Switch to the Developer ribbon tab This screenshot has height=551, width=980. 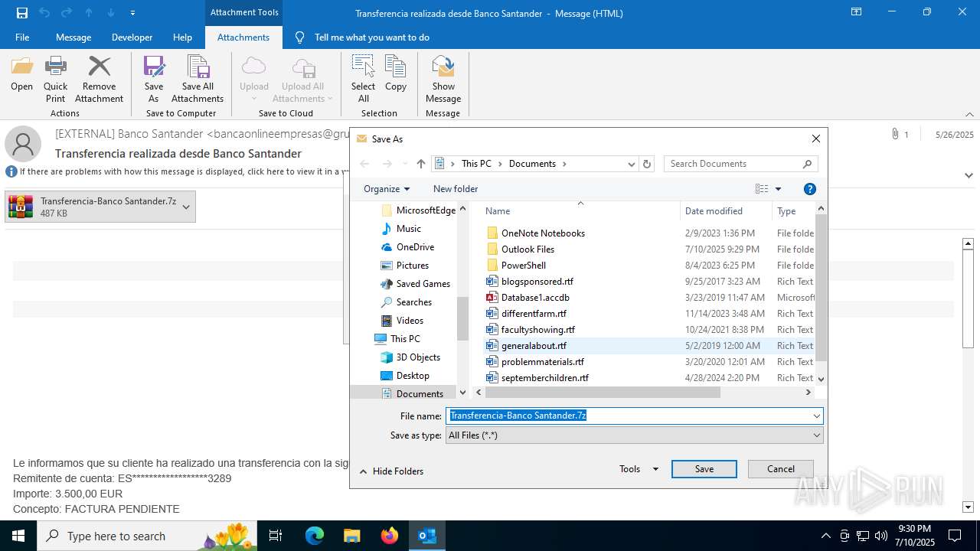click(132, 37)
